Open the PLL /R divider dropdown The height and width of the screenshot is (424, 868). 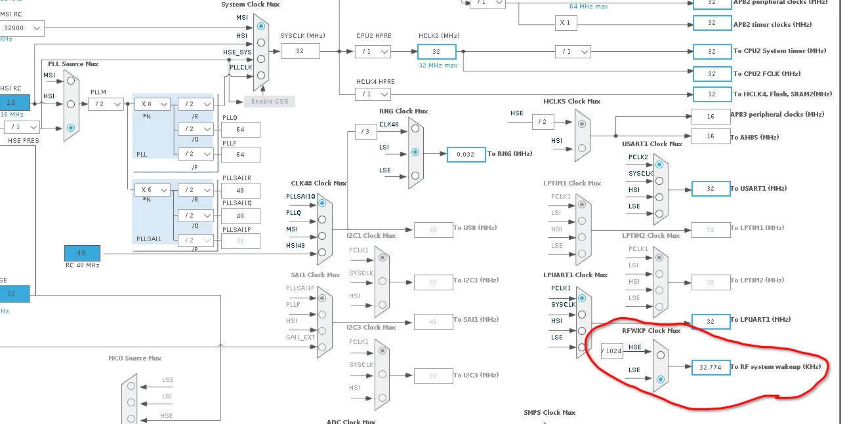click(x=196, y=104)
